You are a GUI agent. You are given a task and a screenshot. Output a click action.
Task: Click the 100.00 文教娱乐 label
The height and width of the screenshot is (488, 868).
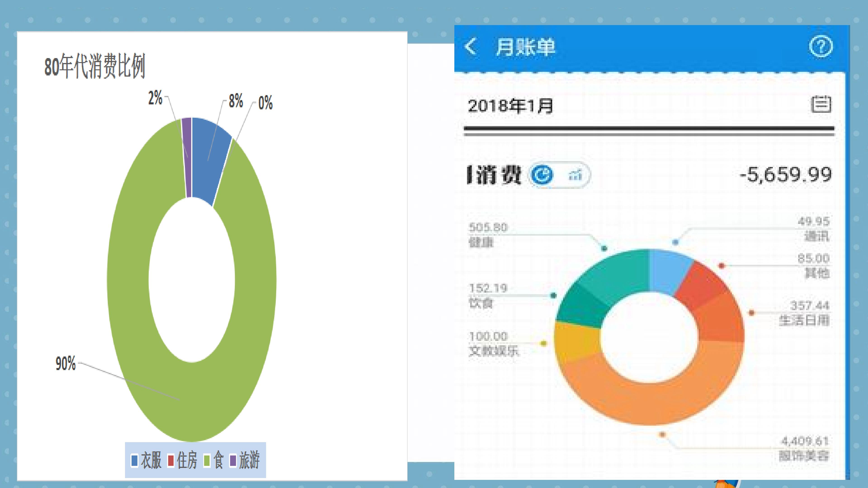[494, 343]
